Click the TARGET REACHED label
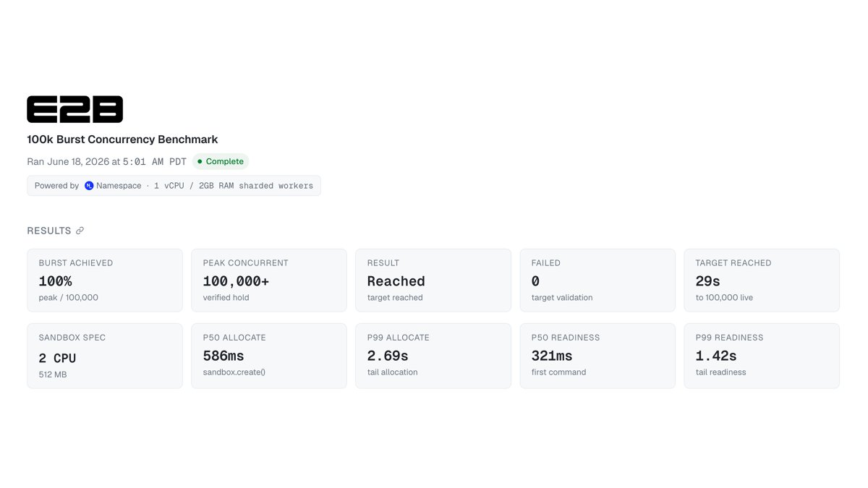The image size is (868, 488). click(x=733, y=263)
